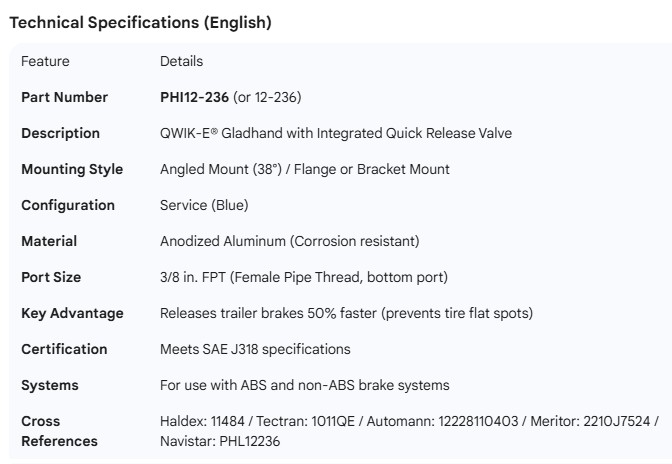Select the Configuration row label
Viewport: 672px width, 464px height.
68,205
